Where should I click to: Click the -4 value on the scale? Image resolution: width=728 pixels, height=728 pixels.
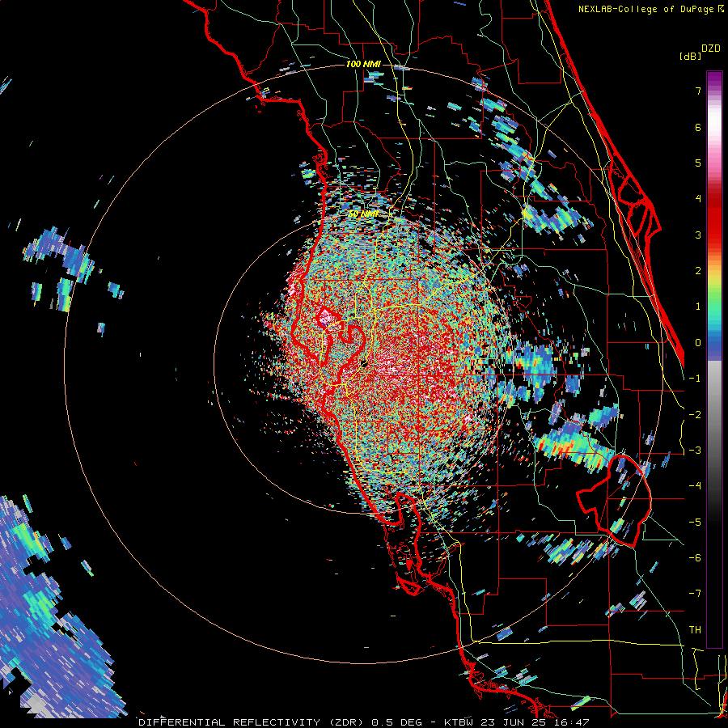(x=695, y=486)
